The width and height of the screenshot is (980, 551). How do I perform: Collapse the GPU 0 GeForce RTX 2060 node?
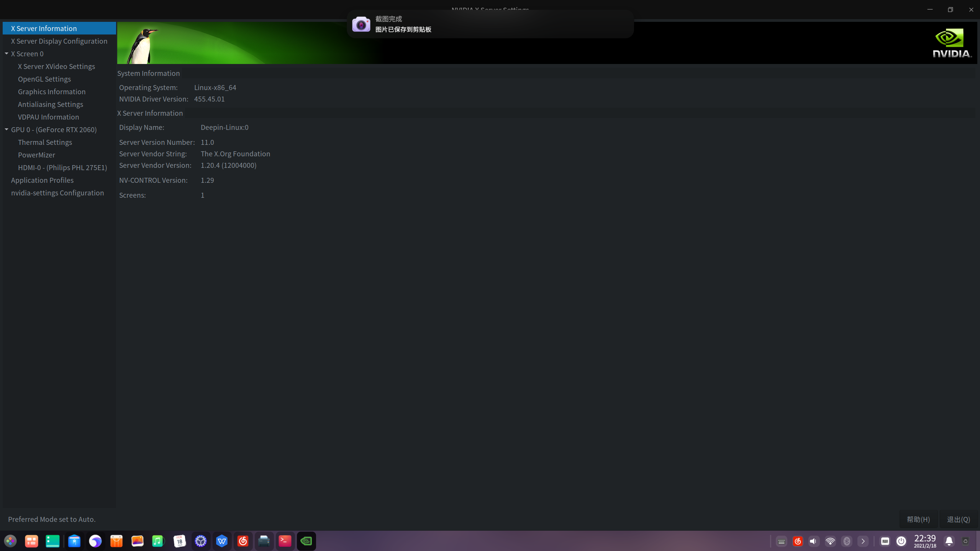coord(7,130)
